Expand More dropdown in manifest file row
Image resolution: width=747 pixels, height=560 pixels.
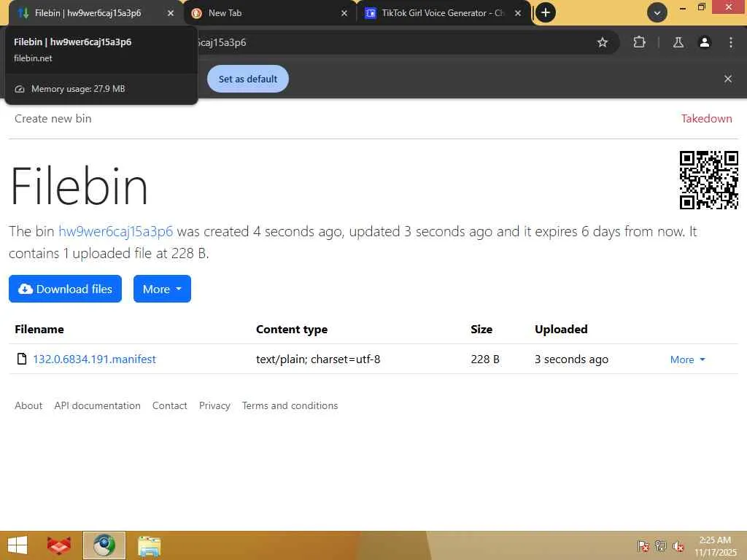687,359
